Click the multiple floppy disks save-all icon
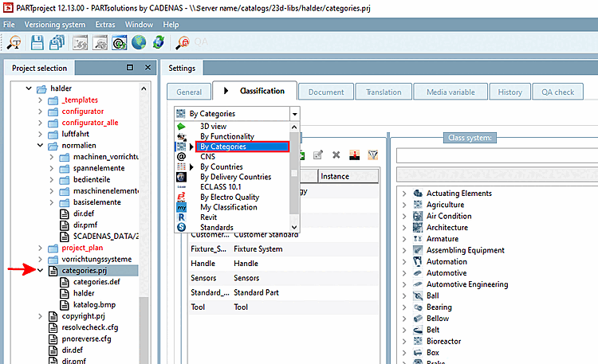 tap(57, 42)
